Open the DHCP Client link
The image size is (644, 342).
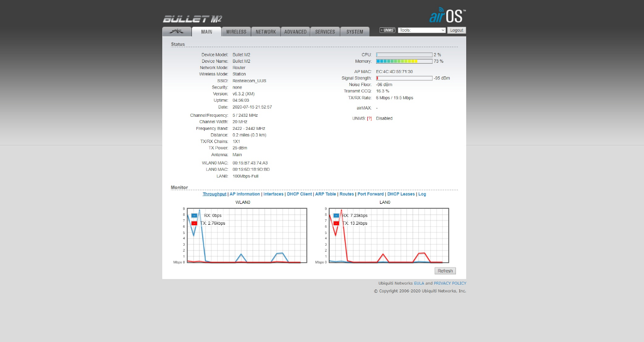[299, 194]
